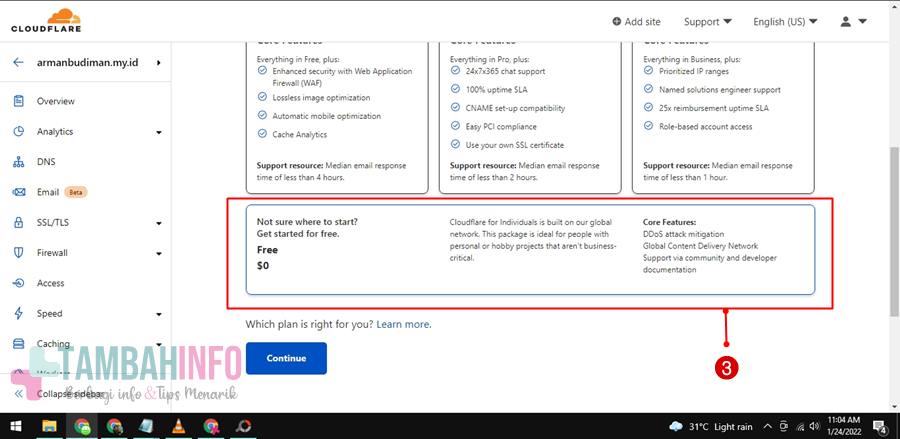
Task: Open the English (US) language dropdown
Action: click(785, 22)
